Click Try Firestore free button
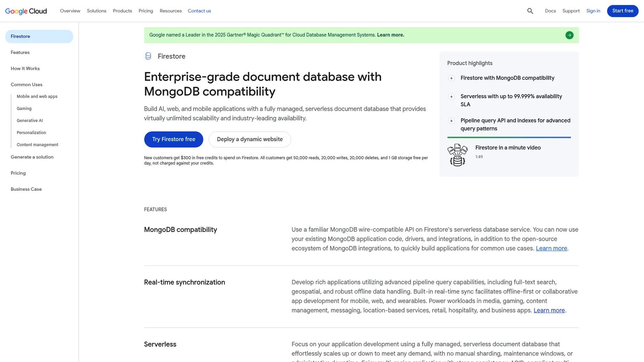 (x=174, y=140)
